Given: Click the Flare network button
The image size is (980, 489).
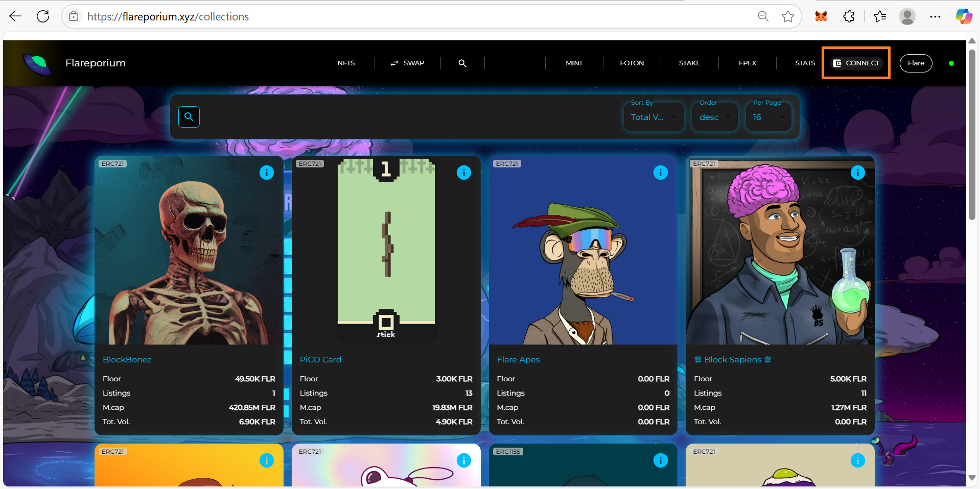Looking at the screenshot, I should (x=916, y=63).
